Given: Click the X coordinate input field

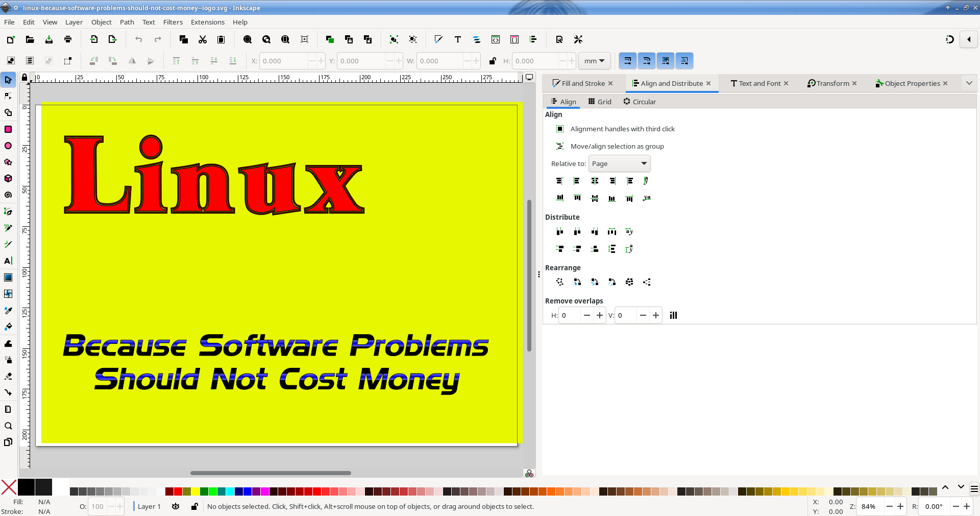Looking at the screenshot, I should click(284, 61).
